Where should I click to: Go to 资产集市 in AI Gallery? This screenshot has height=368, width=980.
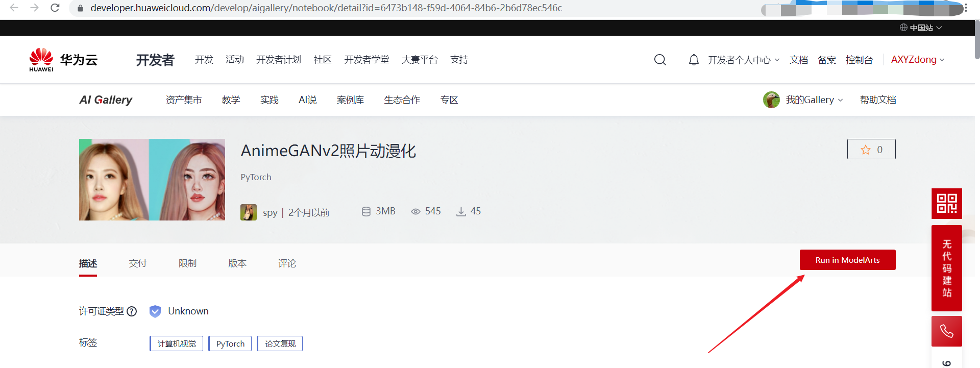(184, 100)
